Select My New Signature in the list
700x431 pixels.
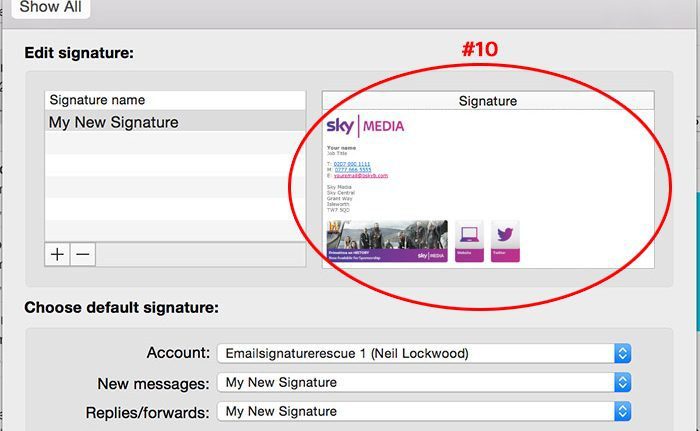coord(114,123)
